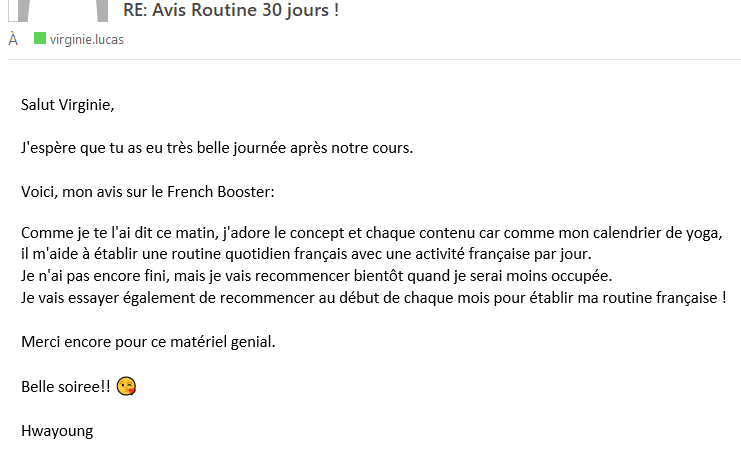Click the green presence status indicator
The height and width of the screenshot is (449, 741).
(x=40, y=39)
